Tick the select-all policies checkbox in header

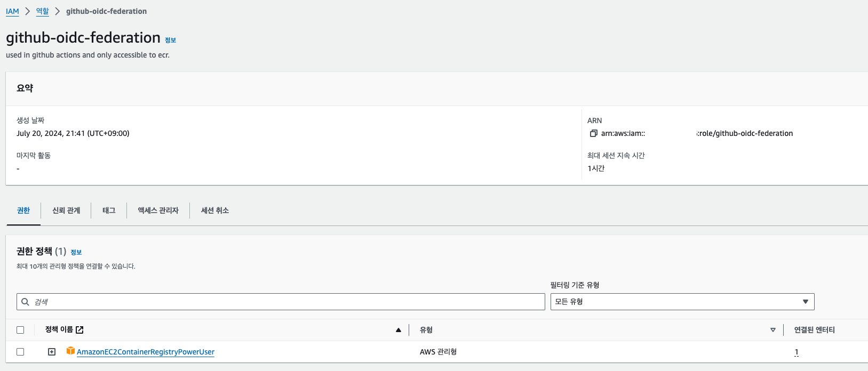point(20,330)
